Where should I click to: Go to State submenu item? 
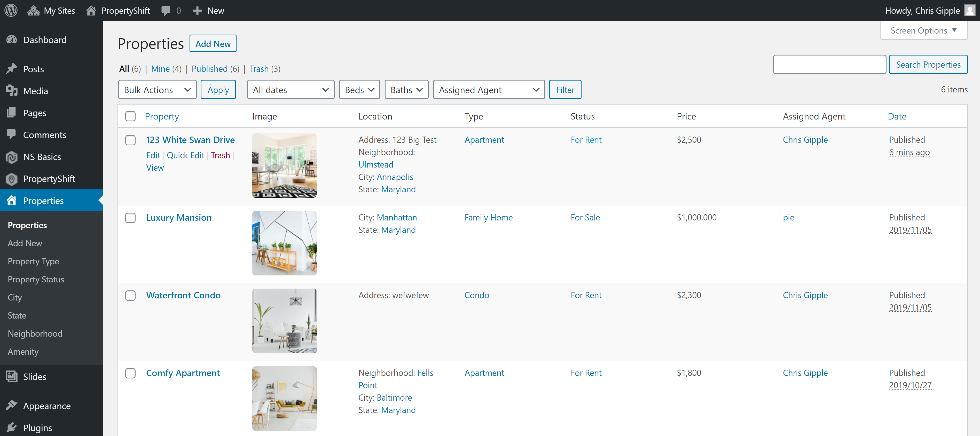(17, 315)
